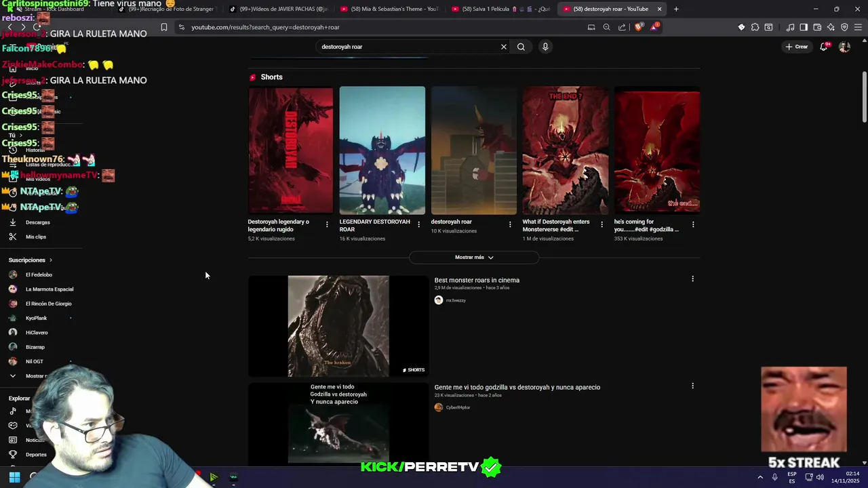Open What if Destoroyah short thumbnail
This screenshot has height=488, width=868.
point(566,150)
